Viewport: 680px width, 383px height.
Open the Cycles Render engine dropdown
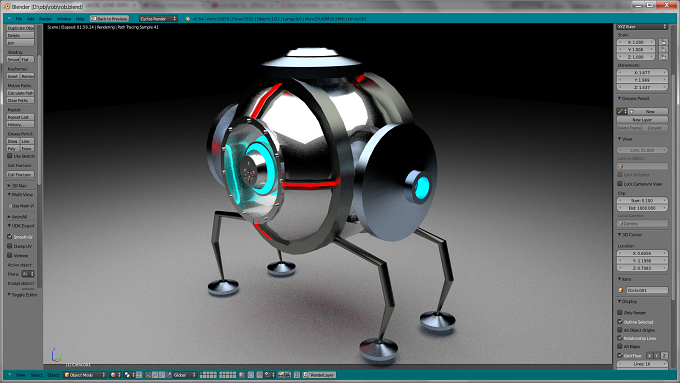(x=158, y=19)
